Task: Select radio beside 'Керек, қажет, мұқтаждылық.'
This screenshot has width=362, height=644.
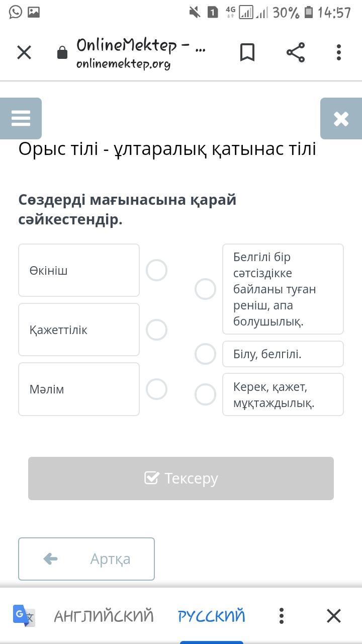Action: click(205, 394)
